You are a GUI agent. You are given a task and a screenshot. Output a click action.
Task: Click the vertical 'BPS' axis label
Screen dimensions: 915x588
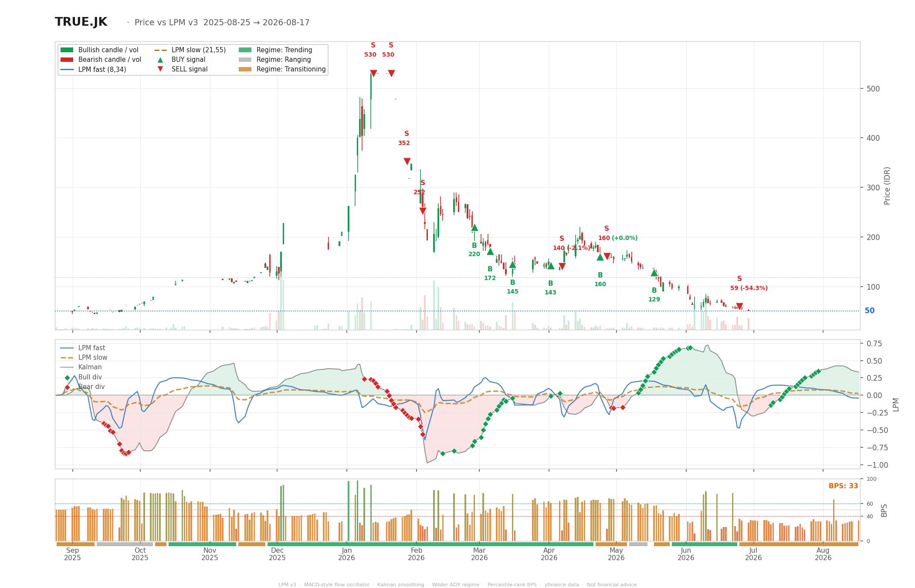click(884, 510)
